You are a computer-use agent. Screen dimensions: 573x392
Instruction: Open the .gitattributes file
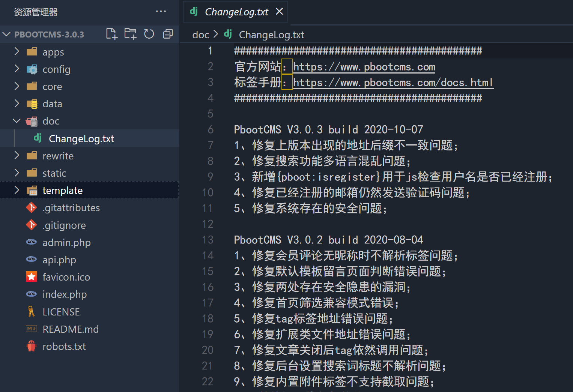[71, 207]
